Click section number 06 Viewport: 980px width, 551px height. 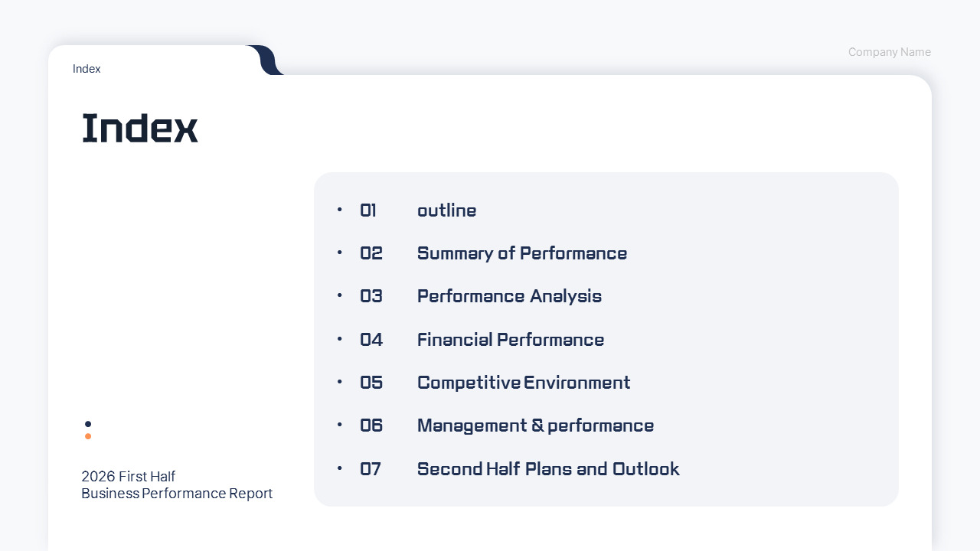tap(371, 425)
